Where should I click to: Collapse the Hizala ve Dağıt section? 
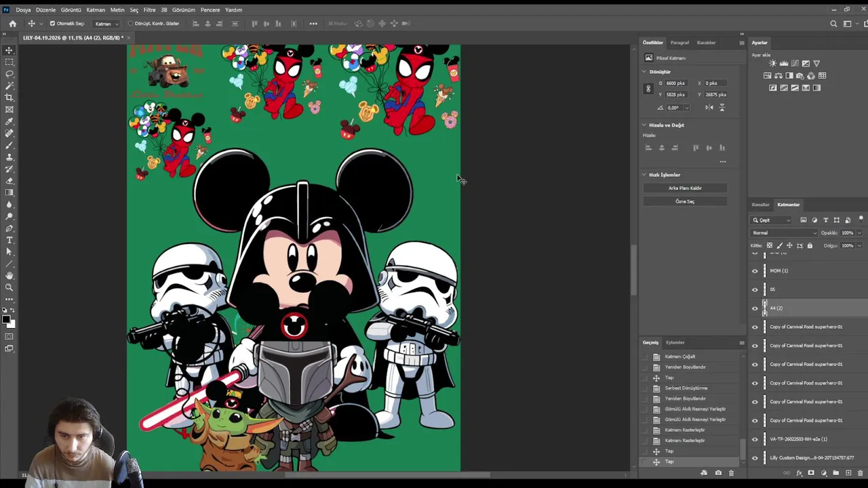click(644, 125)
